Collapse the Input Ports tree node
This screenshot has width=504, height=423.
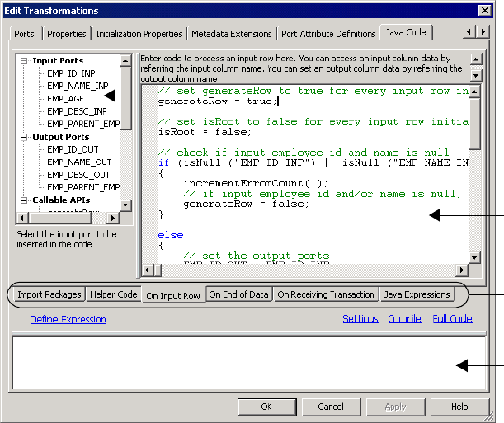tap(24, 61)
